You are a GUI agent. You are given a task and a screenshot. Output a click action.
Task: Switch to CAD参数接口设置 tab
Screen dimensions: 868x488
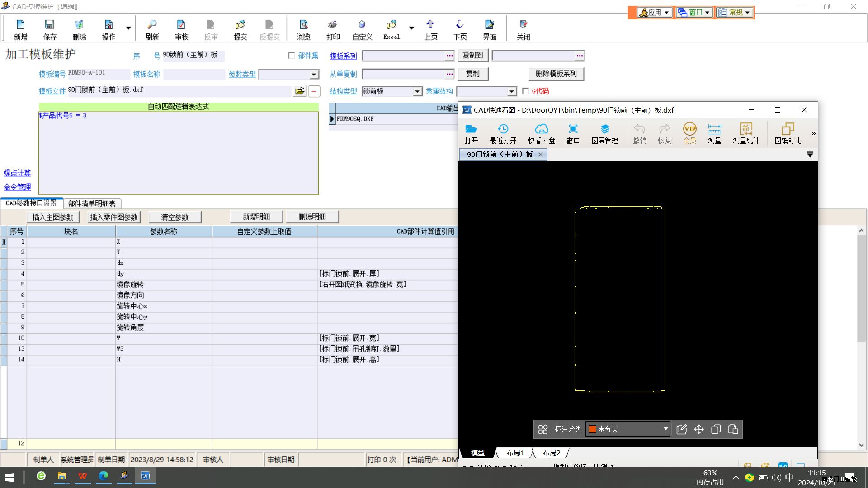pyautogui.click(x=31, y=203)
